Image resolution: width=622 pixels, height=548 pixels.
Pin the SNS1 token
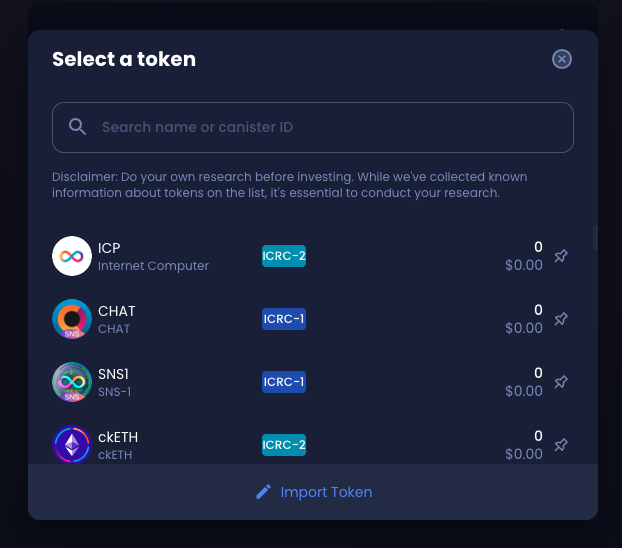coord(561,382)
